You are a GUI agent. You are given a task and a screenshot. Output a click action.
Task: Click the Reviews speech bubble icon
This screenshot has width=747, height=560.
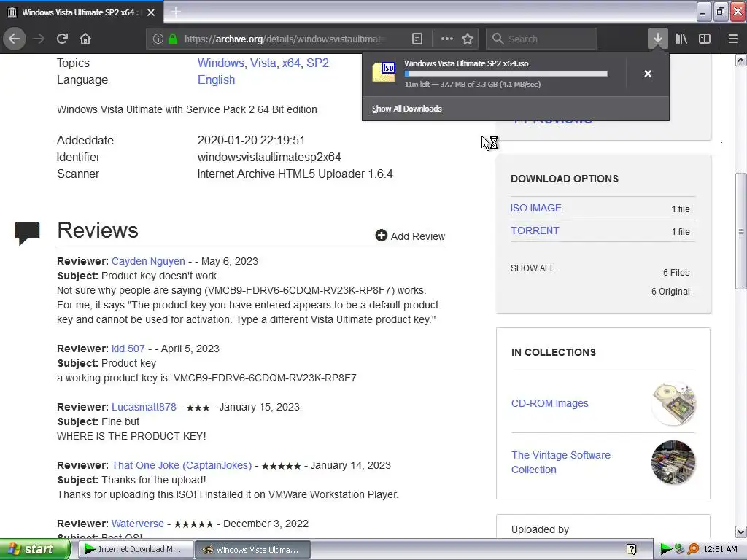(x=27, y=233)
